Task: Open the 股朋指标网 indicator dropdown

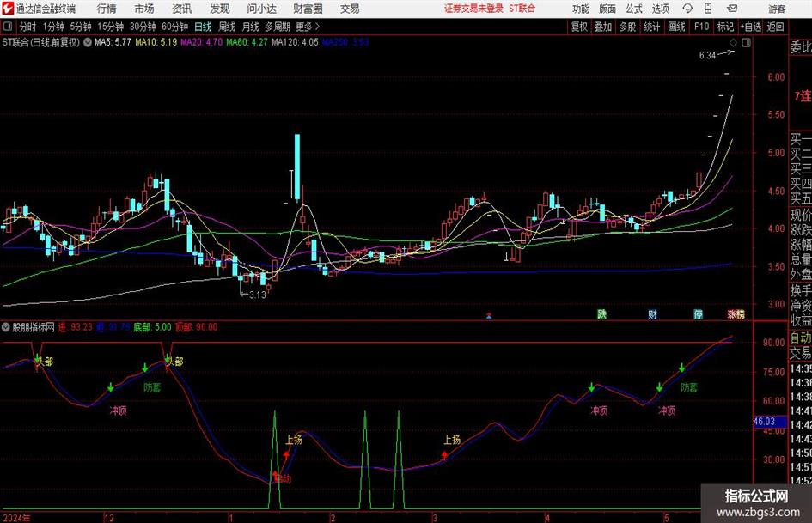Action: 6,327
